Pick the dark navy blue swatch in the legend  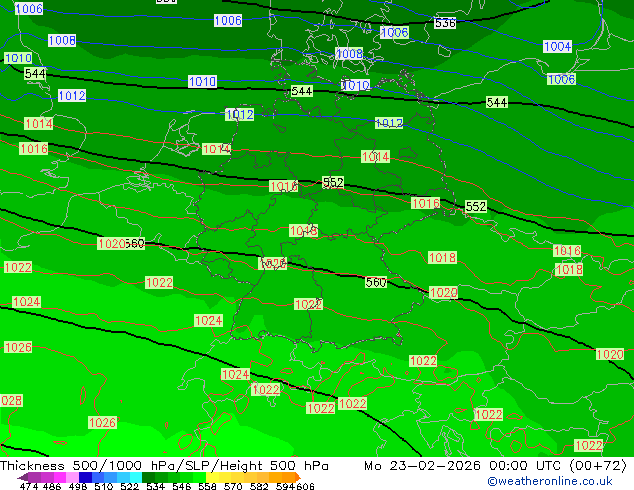[x=85, y=477]
